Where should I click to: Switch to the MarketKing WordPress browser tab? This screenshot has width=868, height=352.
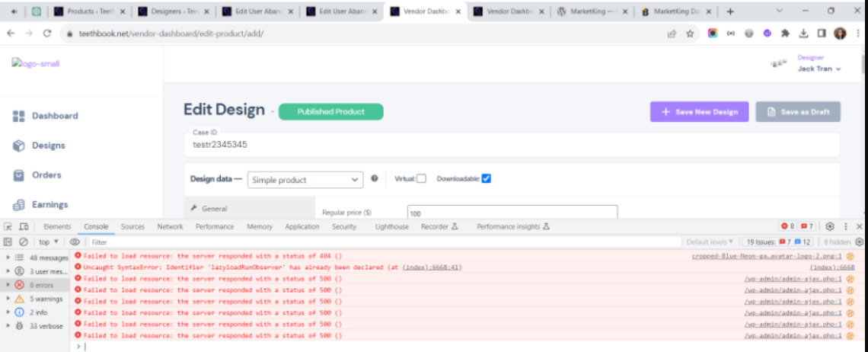[x=592, y=11]
